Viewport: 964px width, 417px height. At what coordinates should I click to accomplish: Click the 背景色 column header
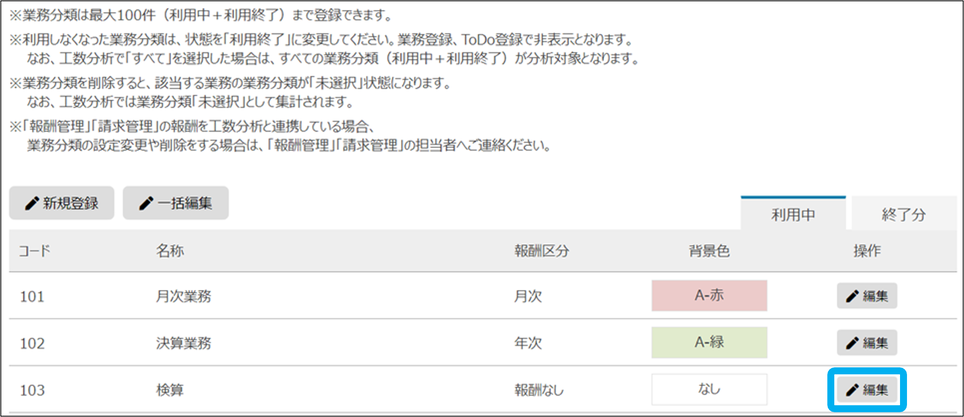708,250
